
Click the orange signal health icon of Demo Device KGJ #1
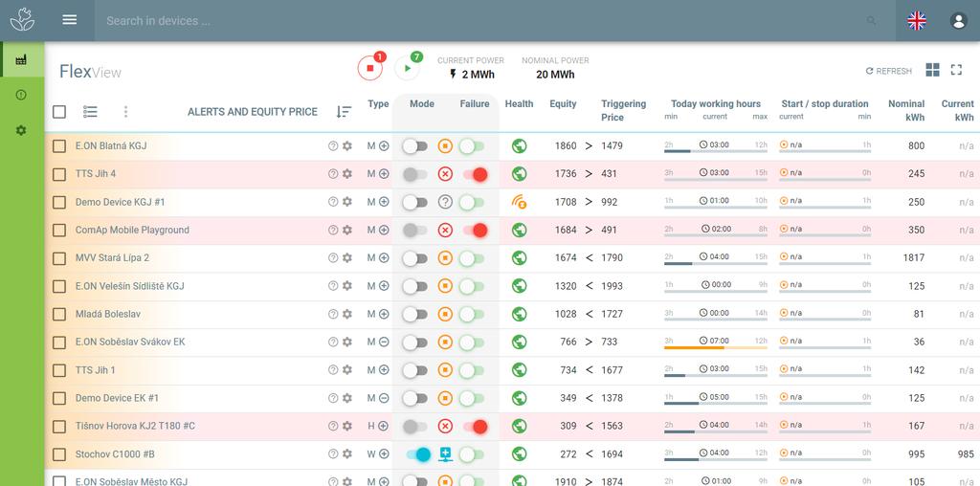click(519, 202)
